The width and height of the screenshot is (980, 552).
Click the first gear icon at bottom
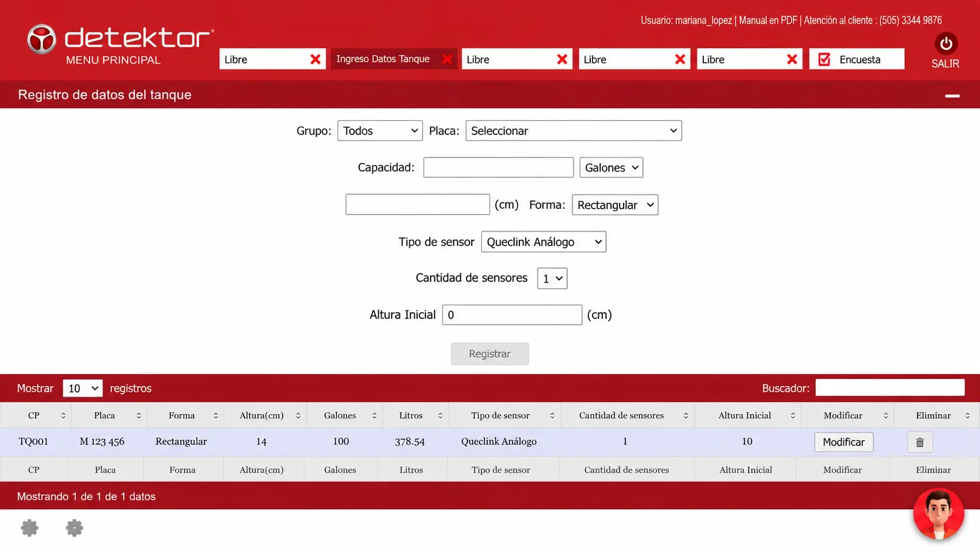pos(30,528)
